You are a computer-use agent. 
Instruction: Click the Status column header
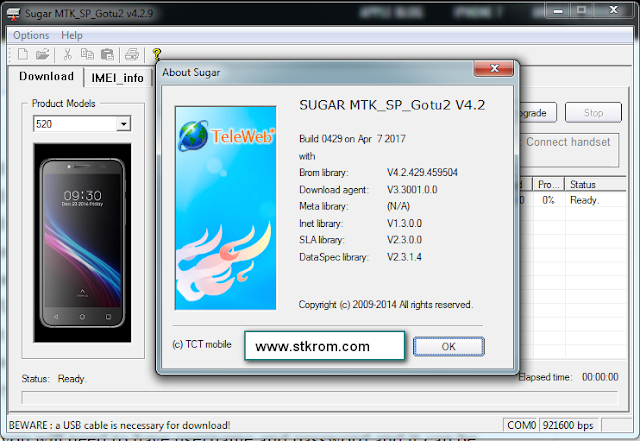[x=596, y=185]
